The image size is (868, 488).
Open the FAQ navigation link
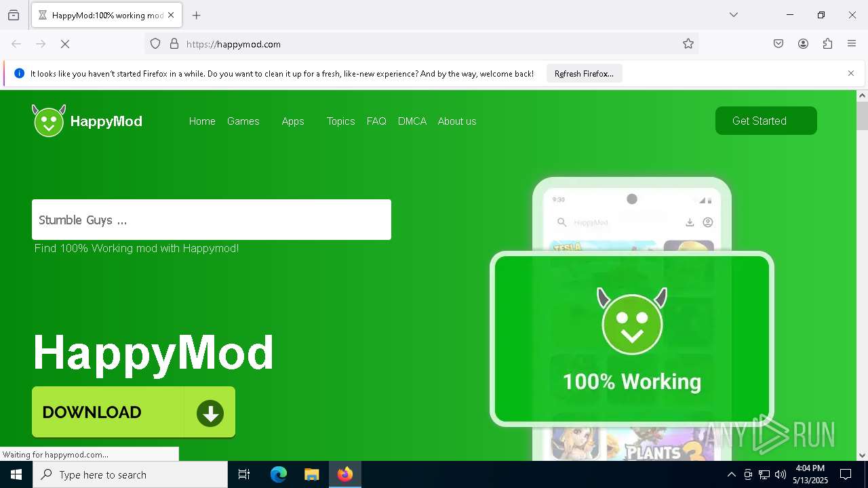point(376,121)
